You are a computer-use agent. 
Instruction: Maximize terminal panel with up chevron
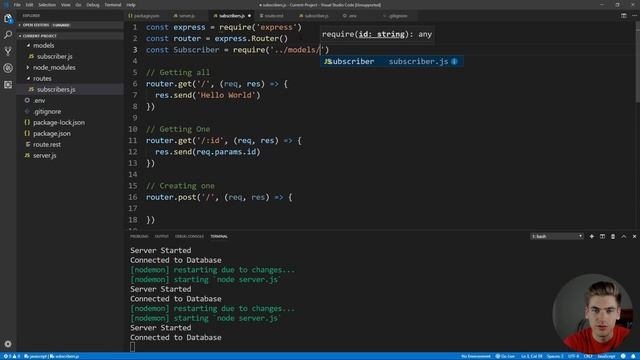[624, 236]
